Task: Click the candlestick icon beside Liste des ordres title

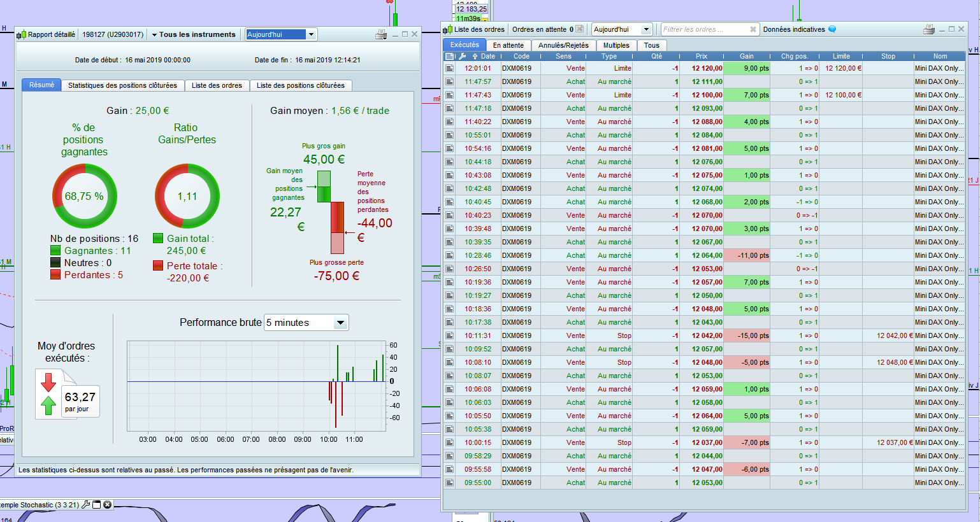Action: point(447,29)
